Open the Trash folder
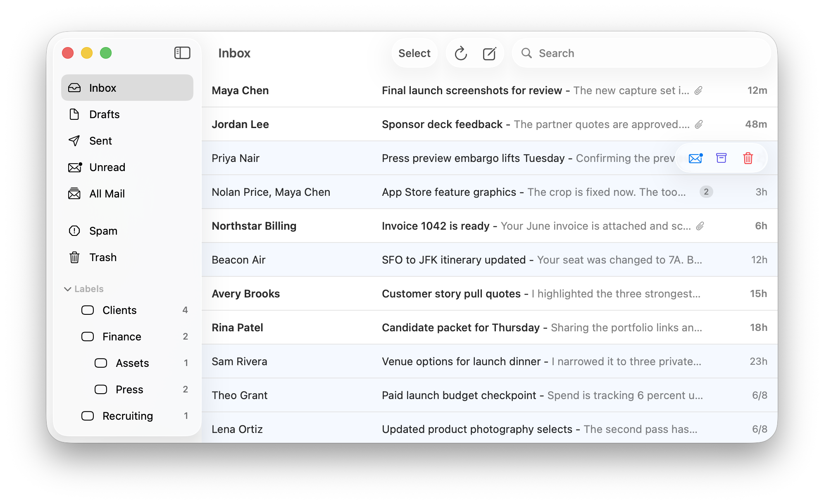 [127, 257]
